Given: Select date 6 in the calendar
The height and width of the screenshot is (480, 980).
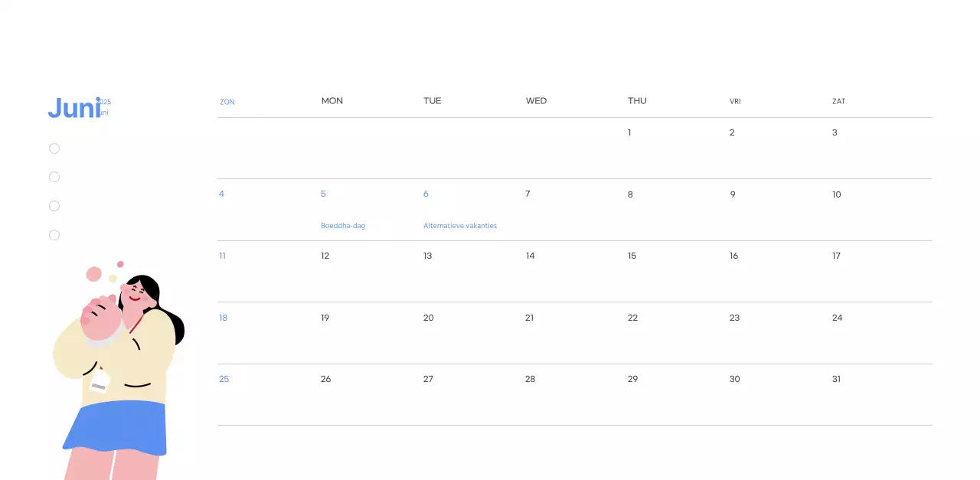Looking at the screenshot, I should 426,194.
